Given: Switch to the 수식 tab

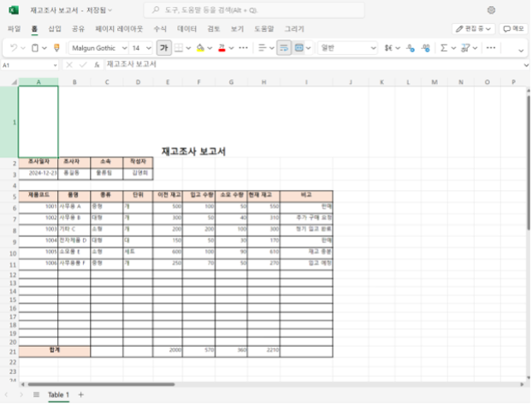Looking at the screenshot, I should tap(160, 29).
